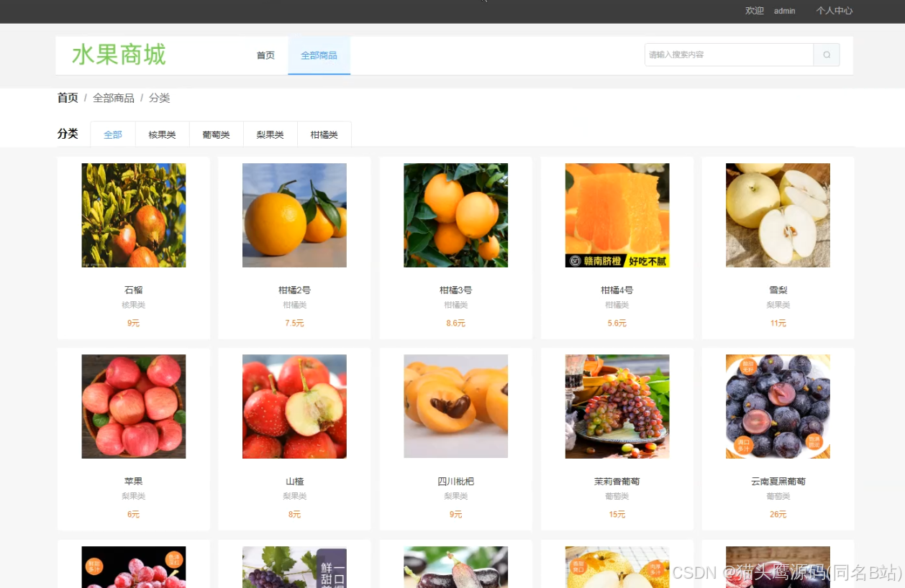Select the 全部 category tab
The height and width of the screenshot is (588, 905).
tap(113, 134)
